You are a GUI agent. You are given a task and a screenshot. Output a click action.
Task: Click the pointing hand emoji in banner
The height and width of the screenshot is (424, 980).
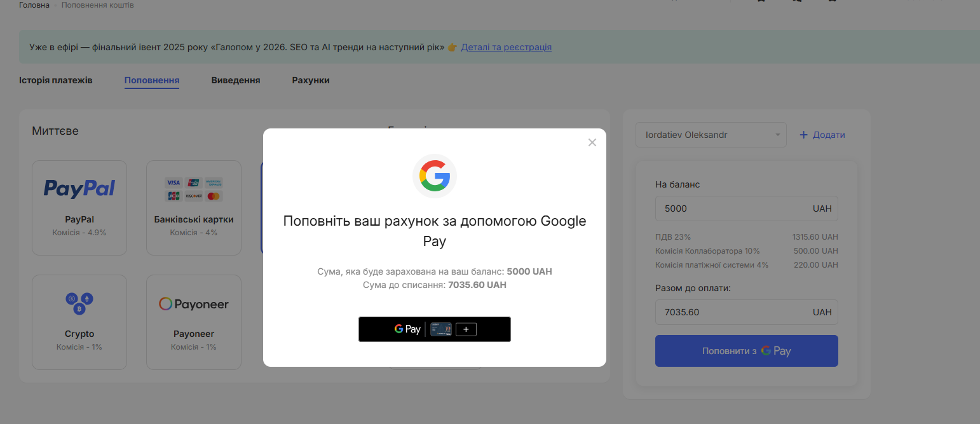tap(453, 47)
